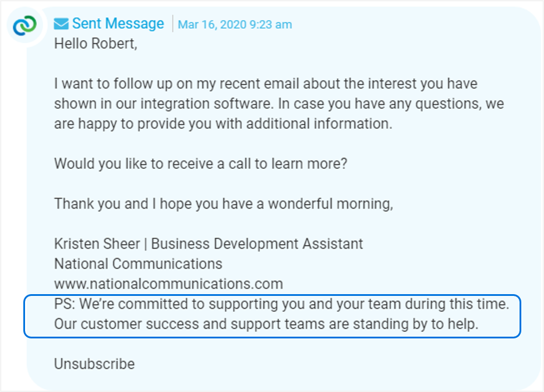Screen dimensions: 544x392
Task: Click the Kristen Sheer signature line
Action: 209,244
